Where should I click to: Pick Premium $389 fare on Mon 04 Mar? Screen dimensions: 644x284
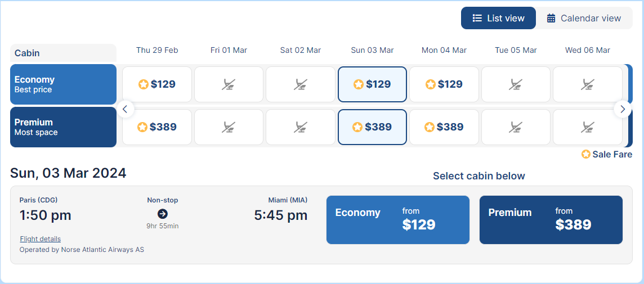pyautogui.click(x=444, y=127)
